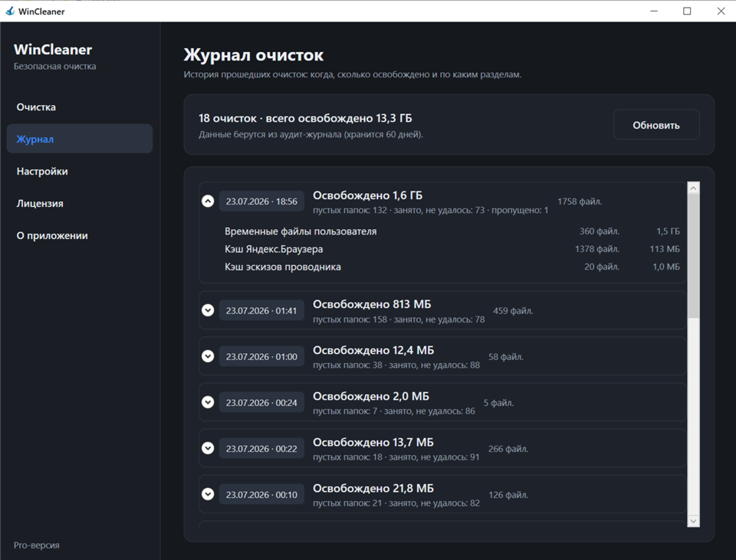
Task: Expand the 23.07.2026 01:00 cleanup entry
Action: coord(208,356)
